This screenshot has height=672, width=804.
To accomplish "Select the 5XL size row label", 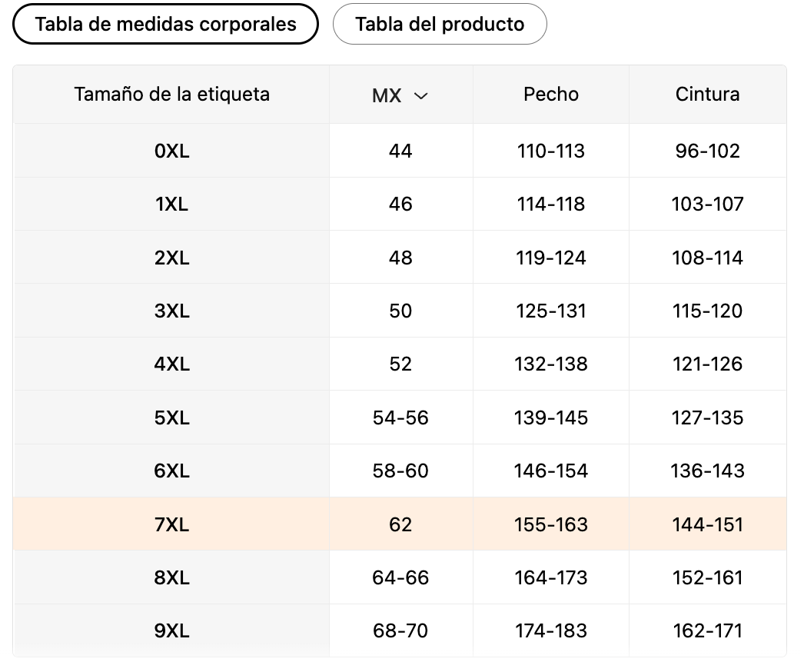I will coord(171,418).
